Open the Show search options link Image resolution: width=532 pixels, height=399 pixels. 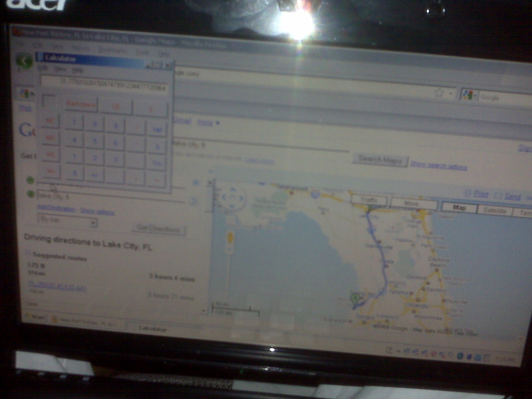[439, 166]
